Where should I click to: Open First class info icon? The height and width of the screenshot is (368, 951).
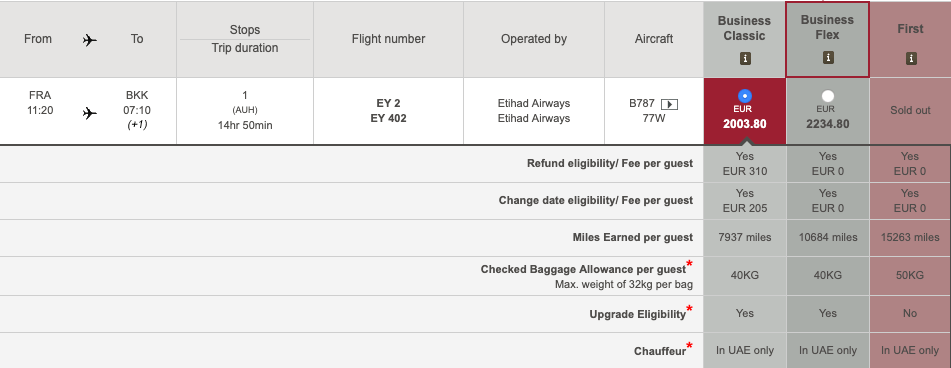coord(910,59)
